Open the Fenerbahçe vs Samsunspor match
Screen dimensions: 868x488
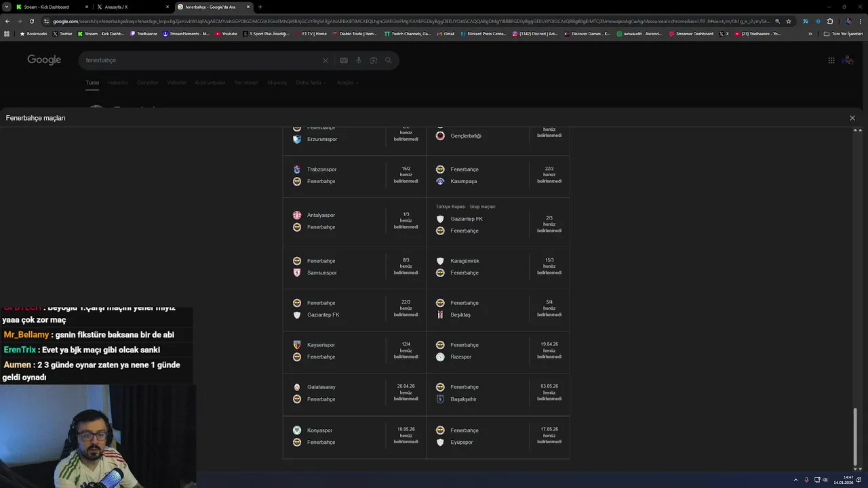355,267
